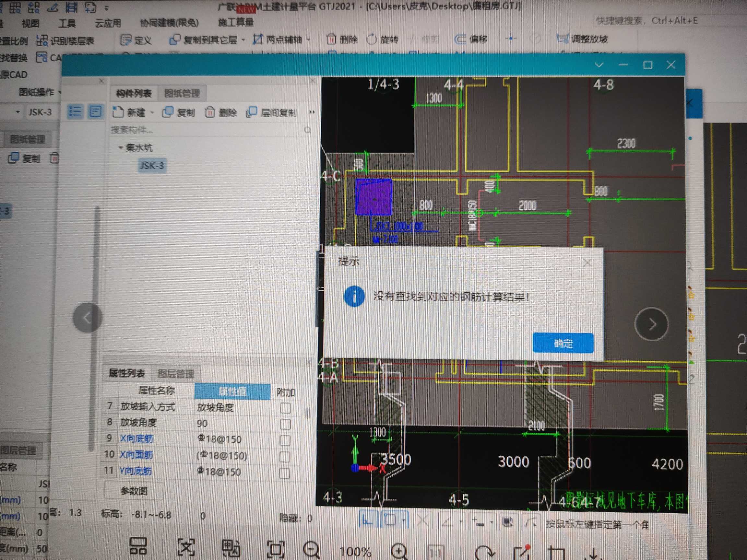Viewport: 747px width, 560px height.
Task: Go to the next image with right arrow
Action: pos(651,324)
